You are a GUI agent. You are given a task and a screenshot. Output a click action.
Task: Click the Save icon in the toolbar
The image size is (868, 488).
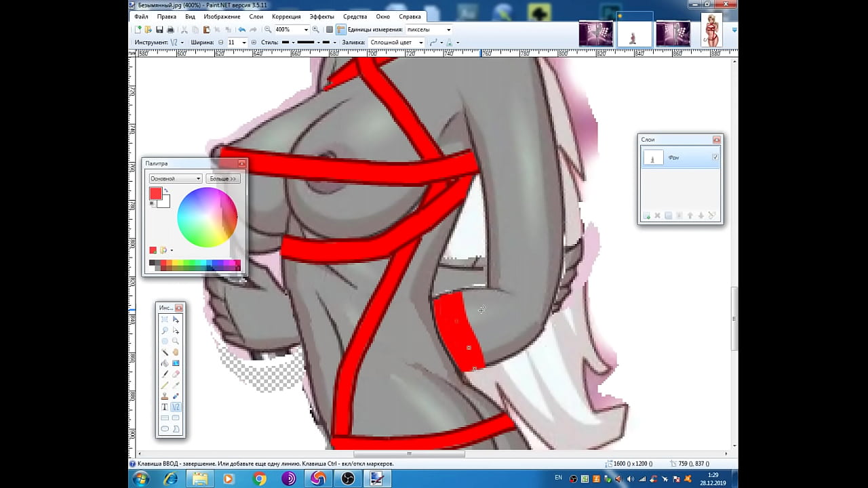tap(159, 30)
